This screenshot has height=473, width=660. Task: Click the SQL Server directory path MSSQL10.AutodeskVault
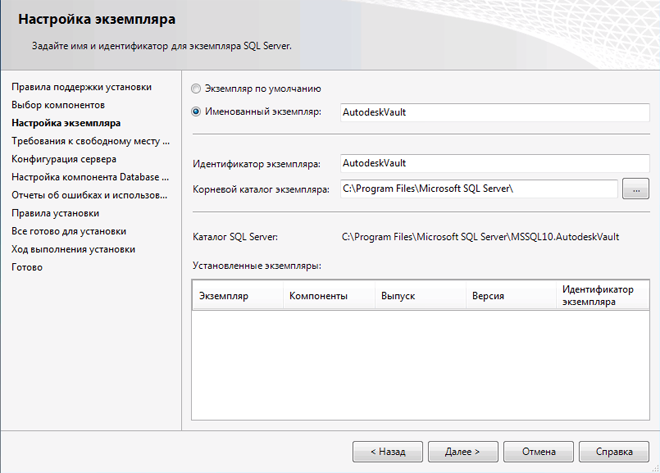click(x=480, y=237)
